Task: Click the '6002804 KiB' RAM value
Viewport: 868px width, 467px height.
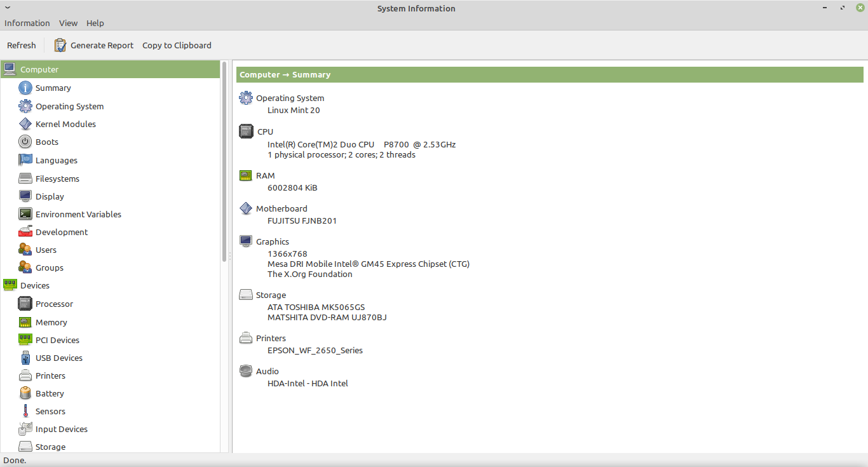Action: click(x=292, y=187)
